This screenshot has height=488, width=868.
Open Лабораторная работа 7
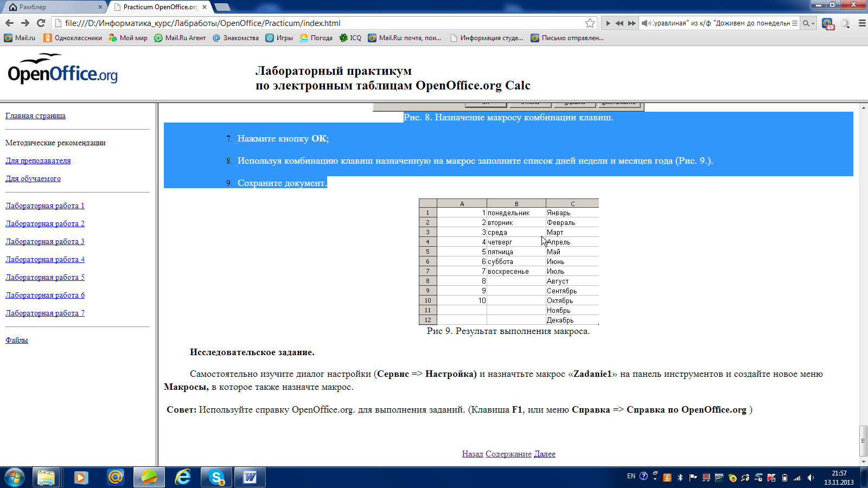click(45, 313)
